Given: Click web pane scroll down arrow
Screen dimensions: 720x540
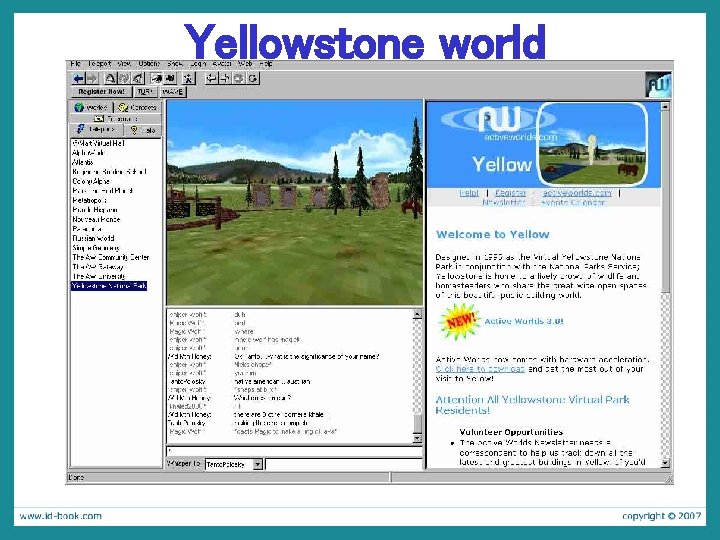Looking at the screenshot, I should [x=665, y=463].
